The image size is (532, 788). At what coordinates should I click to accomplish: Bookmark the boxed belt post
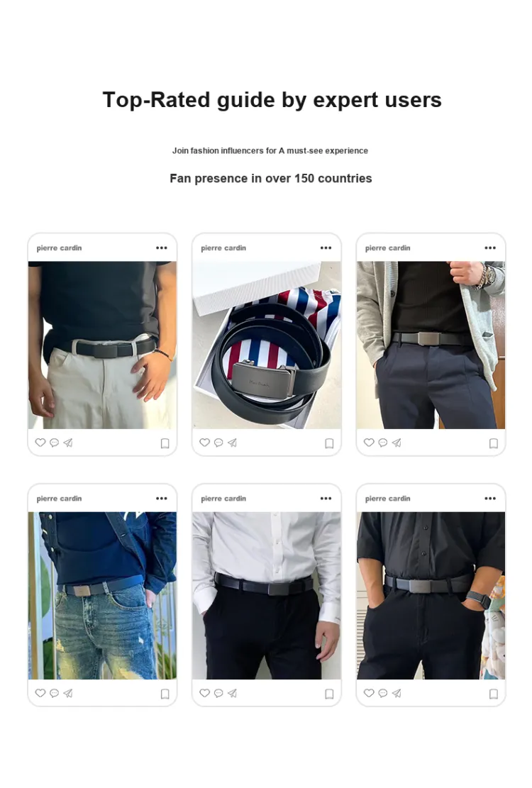[x=329, y=443]
